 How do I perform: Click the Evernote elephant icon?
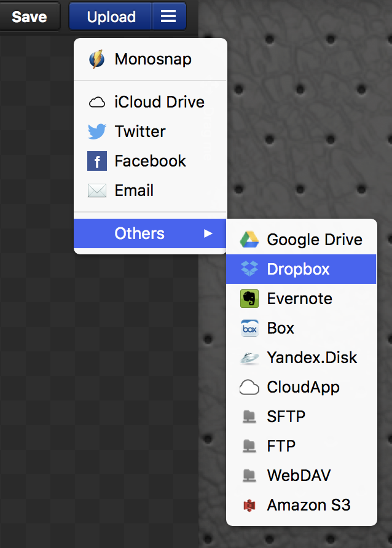pos(249,299)
